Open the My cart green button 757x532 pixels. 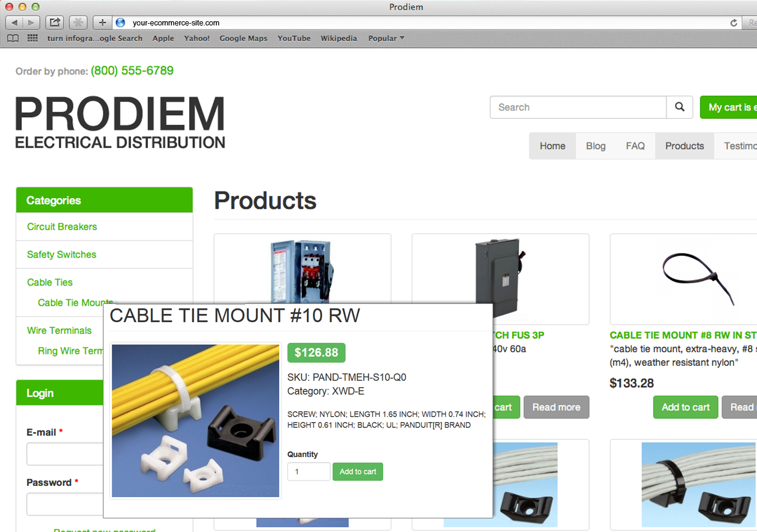(x=729, y=107)
